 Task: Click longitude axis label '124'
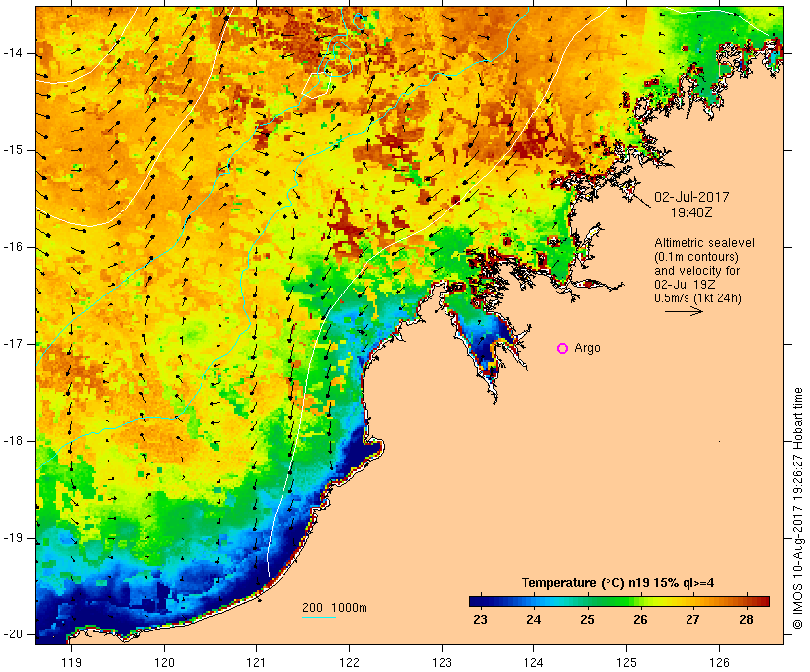point(533,662)
